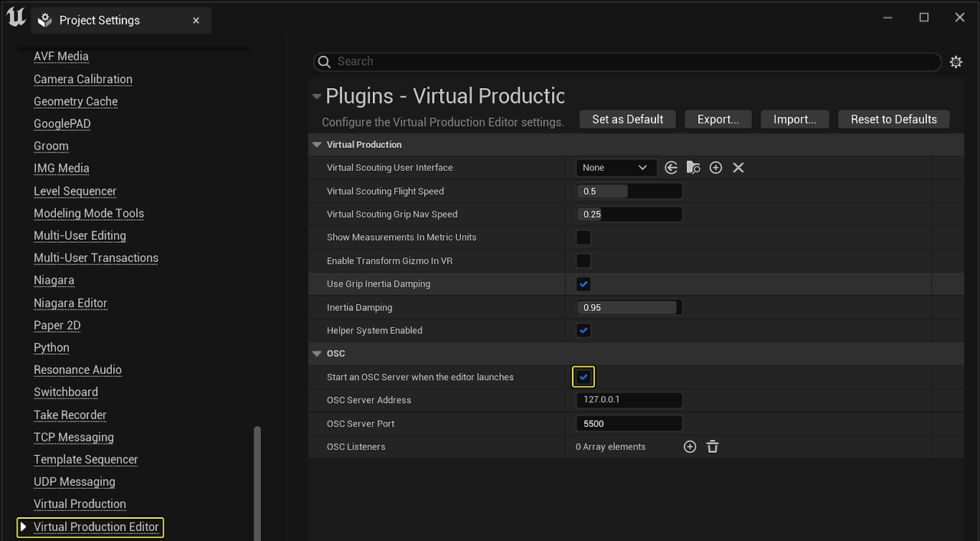Select Virtual Production Editor in sidebar
Screen dimensions: 980x541
pyautogui.click(x=90, y=527)
